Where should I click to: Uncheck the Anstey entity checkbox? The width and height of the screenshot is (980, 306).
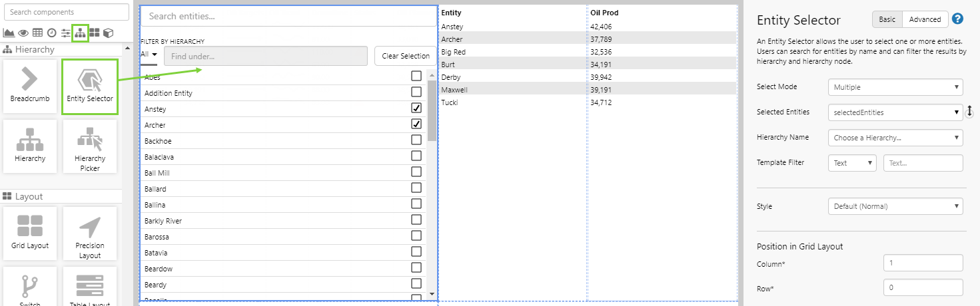[x=416, y=108]
